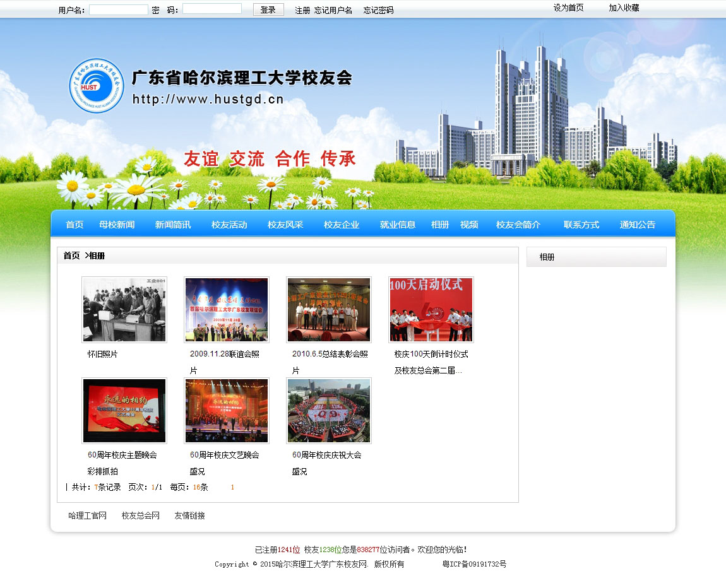
Task: Click the 2010.6.5总结表彰会照片 album title
Action: tap(330, 362)
